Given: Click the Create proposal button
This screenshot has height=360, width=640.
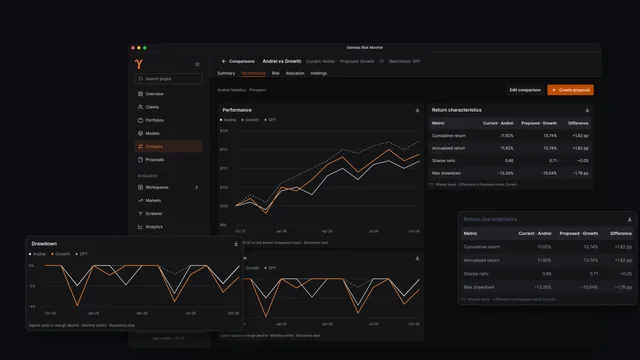Looking at the screenshot, I should tap(570, 90).
